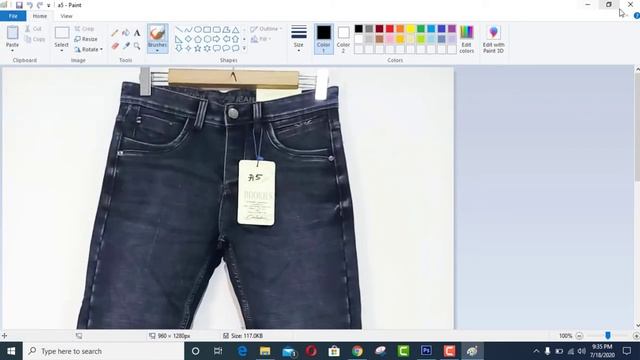Open the Outline dropdown
This screenshot has width=640, height=360.
point(266,29)
